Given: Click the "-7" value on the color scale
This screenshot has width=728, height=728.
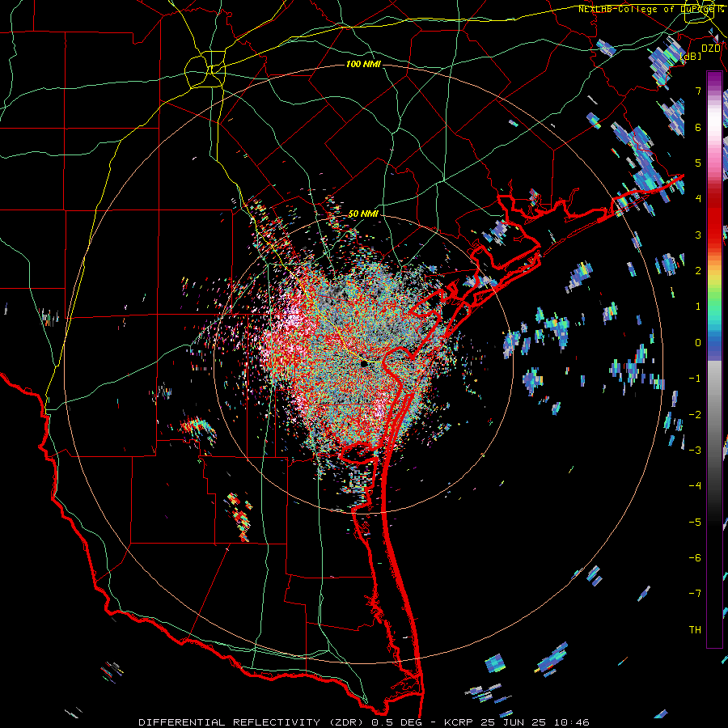Looking at the screenshot, I should [695, 594].
